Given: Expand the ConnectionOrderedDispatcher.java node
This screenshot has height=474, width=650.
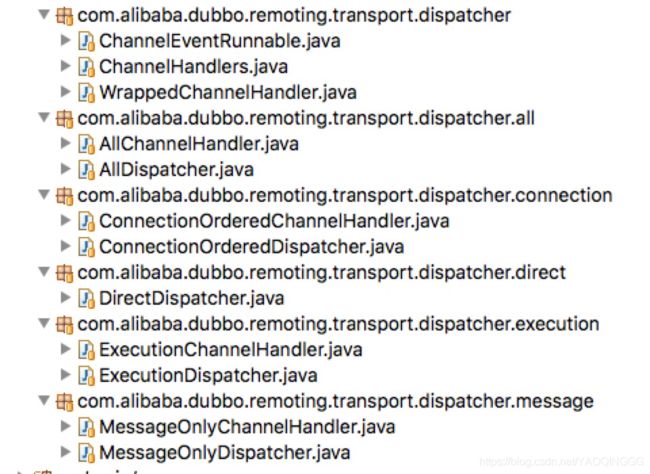Looking at the screenshot, I should 65,246.
